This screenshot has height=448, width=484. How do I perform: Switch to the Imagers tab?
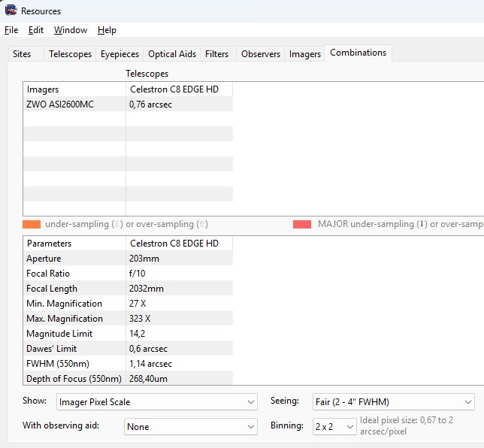305,54
